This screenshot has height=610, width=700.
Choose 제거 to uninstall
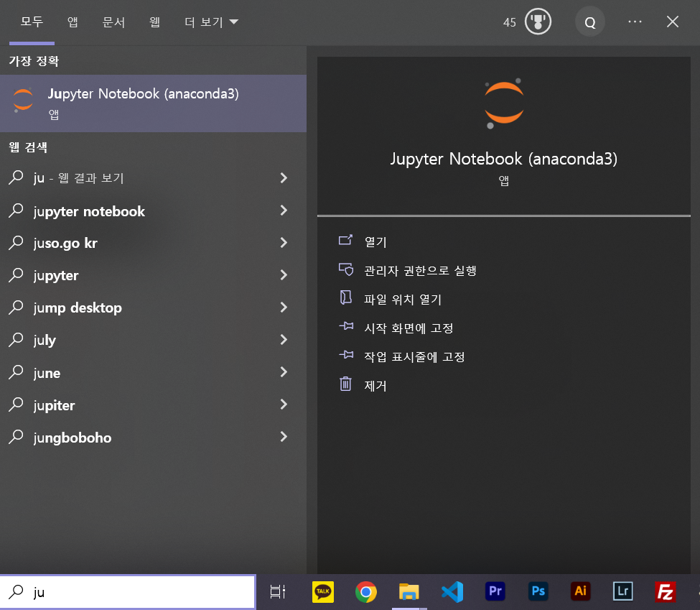pos(375,385)
